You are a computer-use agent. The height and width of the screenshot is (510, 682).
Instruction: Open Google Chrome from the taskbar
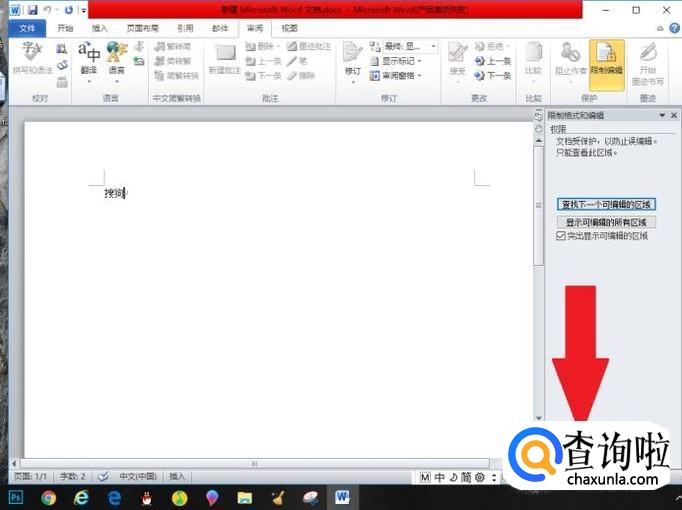[49, 497]
